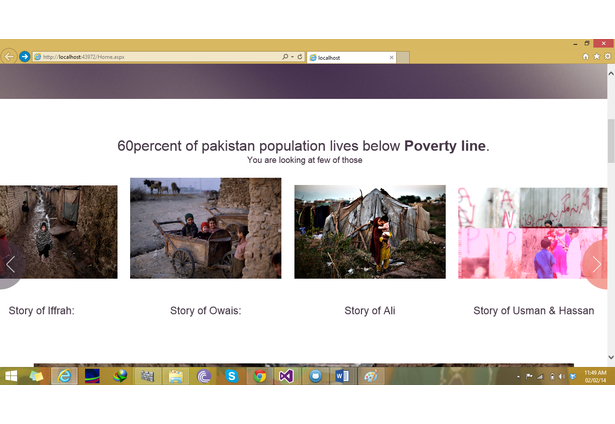
Task: Click the browser Home icon
Action: tap(586, 57)
